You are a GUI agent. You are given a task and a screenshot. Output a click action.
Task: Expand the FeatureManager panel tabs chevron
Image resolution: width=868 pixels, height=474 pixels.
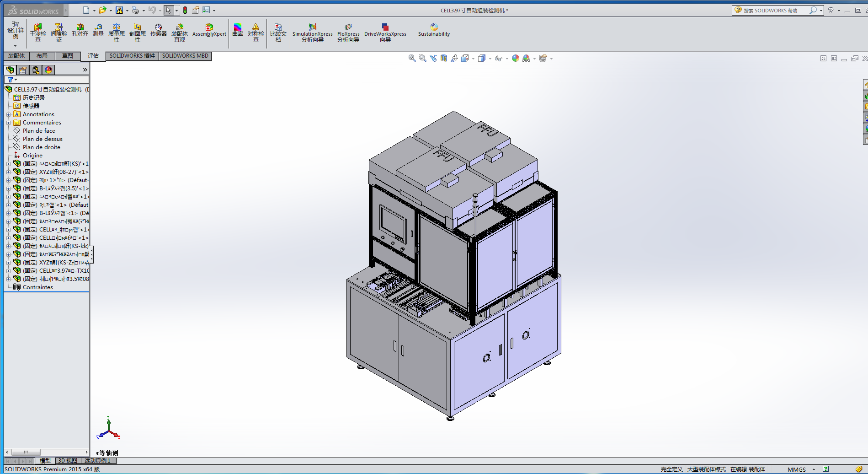(x=85, y=70)
